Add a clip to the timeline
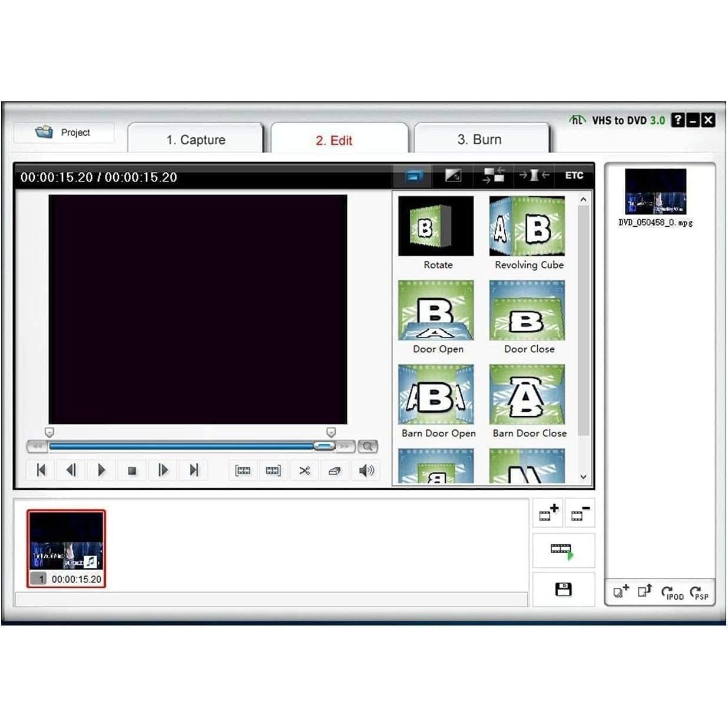The image size is (728, 728). tap(548, 512)
